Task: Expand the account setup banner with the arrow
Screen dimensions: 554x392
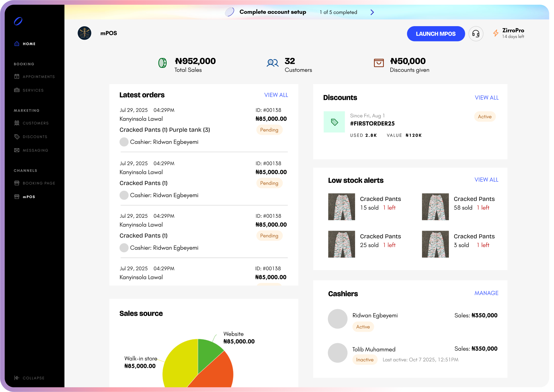Action: (372, 12)
